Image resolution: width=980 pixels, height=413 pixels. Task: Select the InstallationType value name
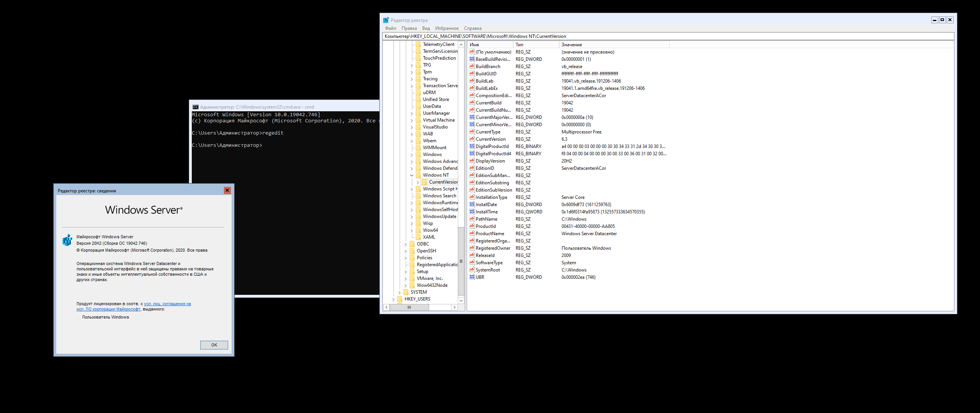[x=492, y=197]
